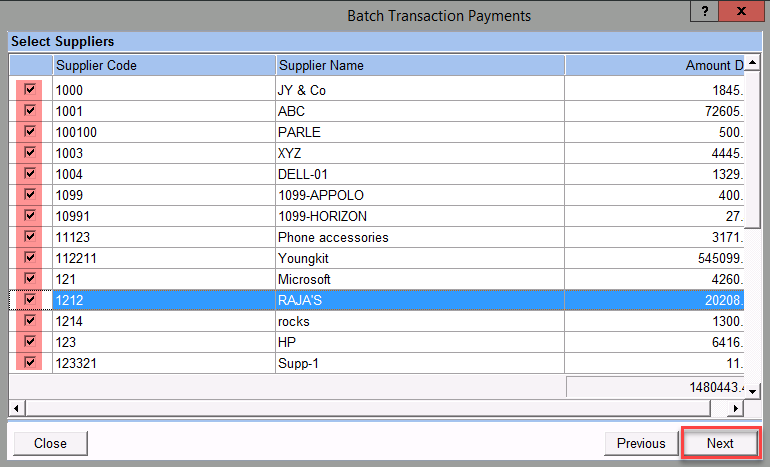Go back with the Previous button
Viewport: 770px width, 467px height.
click(640, 443)
